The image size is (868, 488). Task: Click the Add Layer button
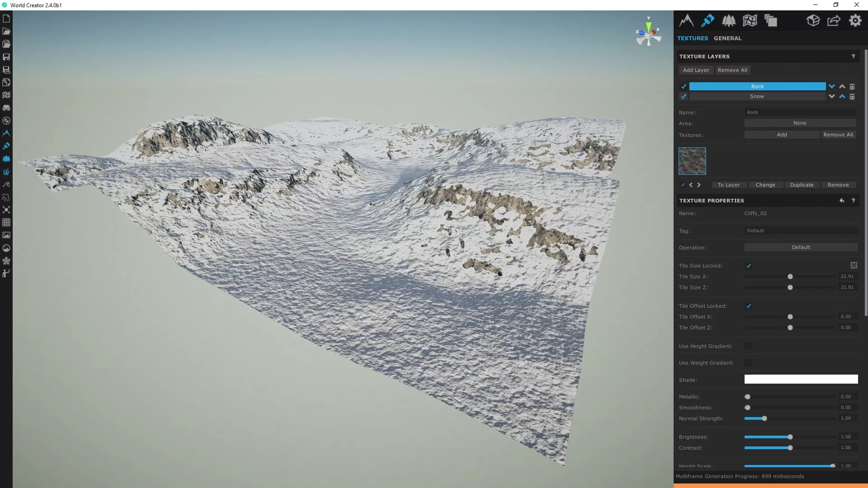(x=696, y=70)
